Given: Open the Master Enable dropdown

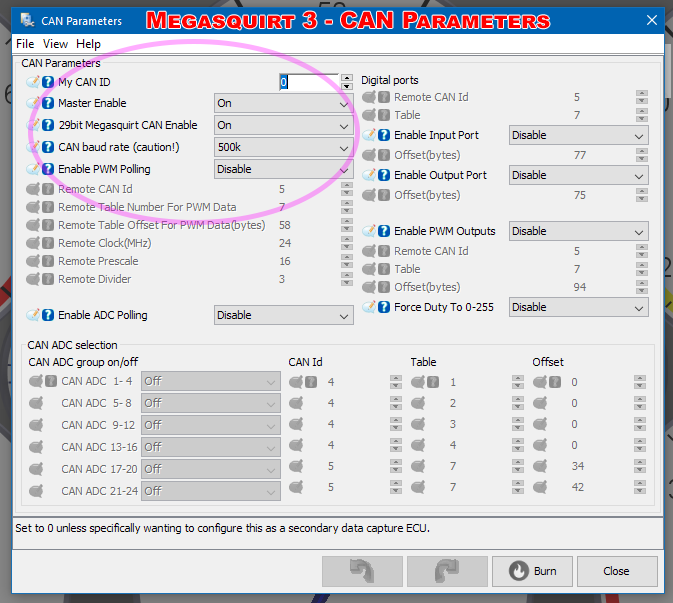Looking at the screenshot, I should 284,103.
